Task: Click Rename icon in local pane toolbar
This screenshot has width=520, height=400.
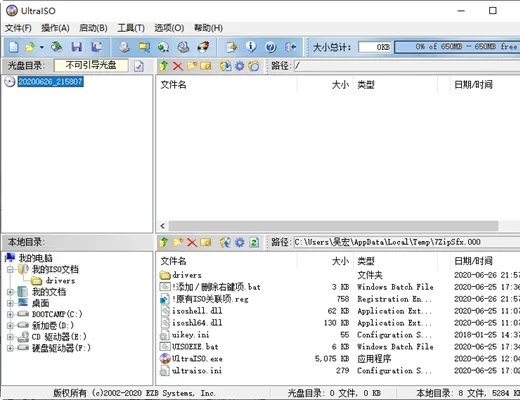Action: click(205, 242)
